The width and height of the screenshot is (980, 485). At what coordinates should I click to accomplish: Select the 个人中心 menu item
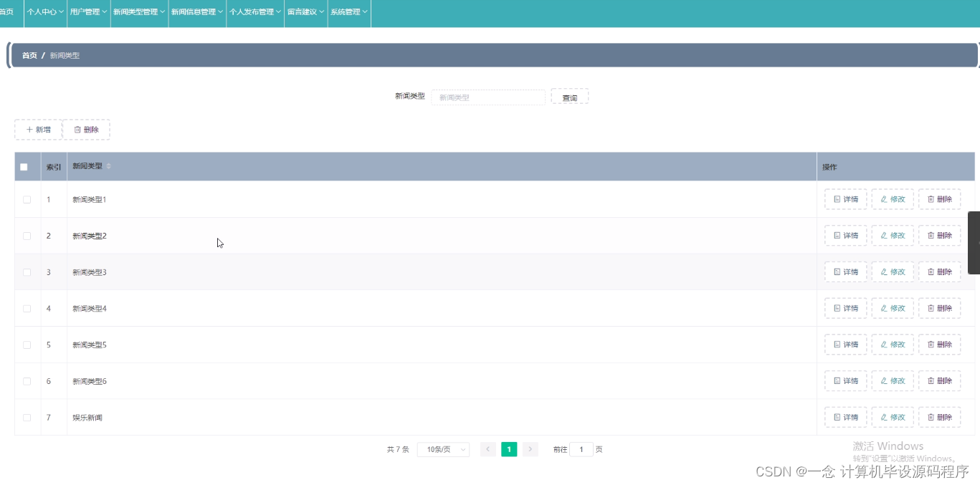[44, 12]
